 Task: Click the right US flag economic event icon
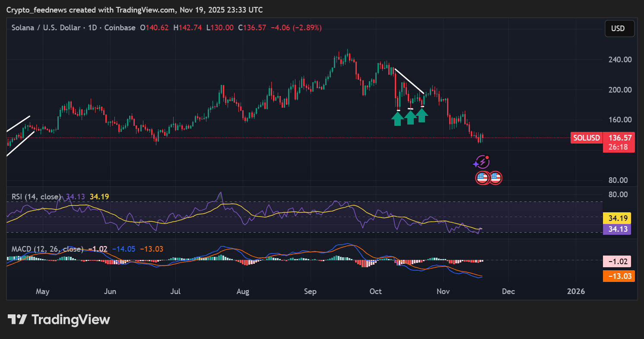(495, 178)
